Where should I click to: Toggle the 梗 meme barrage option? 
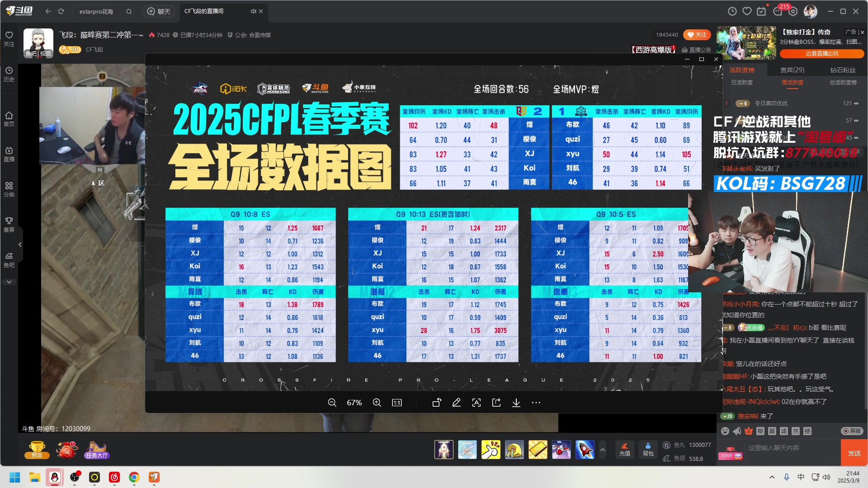tap(807, 431)
